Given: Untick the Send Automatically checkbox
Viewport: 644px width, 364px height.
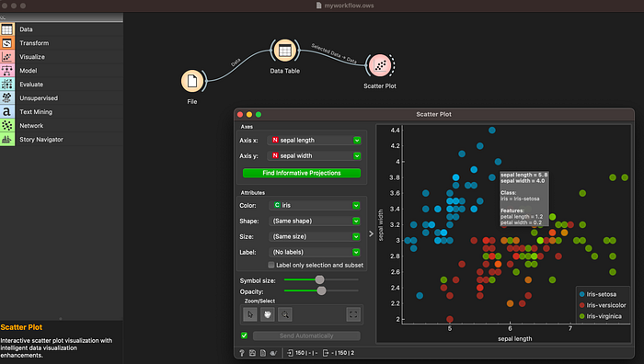Looking at the screenshot, I should click(244, 336).
